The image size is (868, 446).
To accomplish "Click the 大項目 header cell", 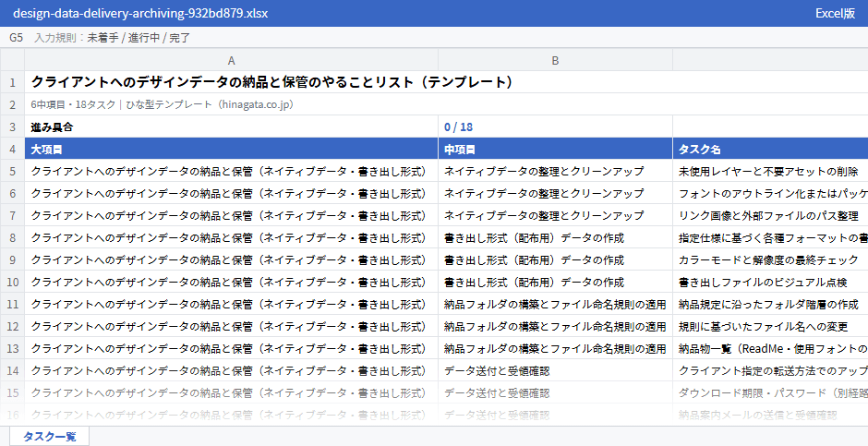I will tap(232, 149).
